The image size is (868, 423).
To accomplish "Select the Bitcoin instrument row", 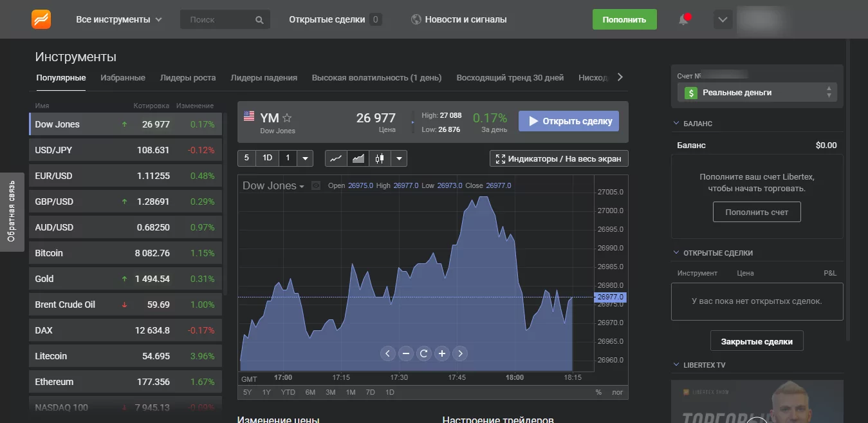I will tap(125, 253).
